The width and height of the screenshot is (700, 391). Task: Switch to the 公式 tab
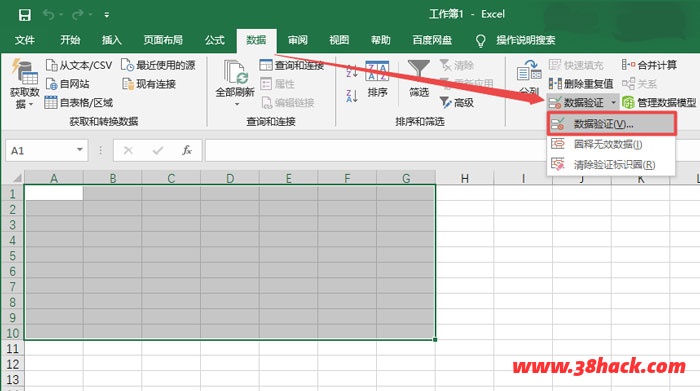(x=214, y=40)
